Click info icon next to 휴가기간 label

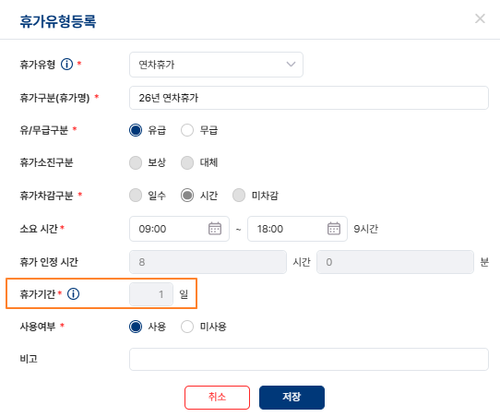tap(73, 294)
